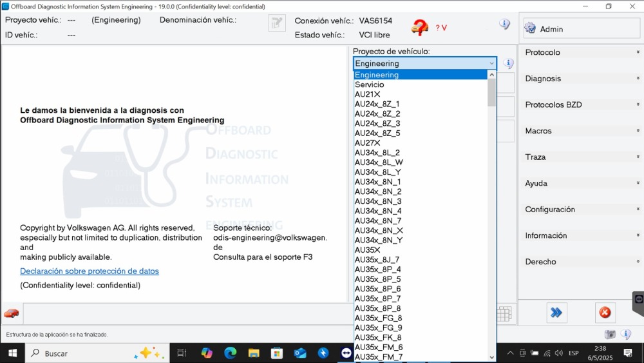Click the screenshot camera icon in status bar
Image resolution: width=644 pixels, height=363 pixels.
[x=611, y=334]
